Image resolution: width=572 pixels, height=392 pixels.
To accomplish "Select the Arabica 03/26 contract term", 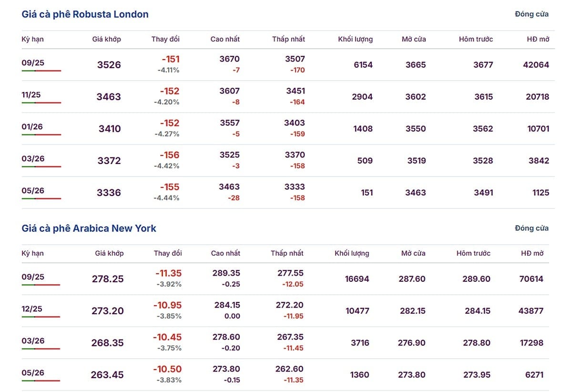I will [x=33, y=341].
